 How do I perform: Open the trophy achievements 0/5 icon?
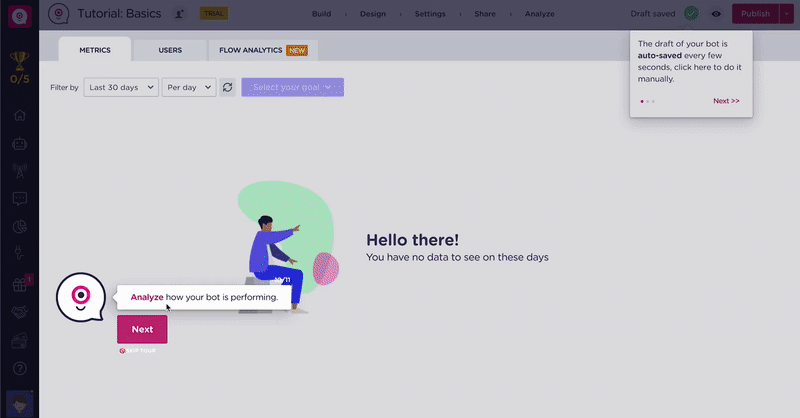click(x=19, y=64)
